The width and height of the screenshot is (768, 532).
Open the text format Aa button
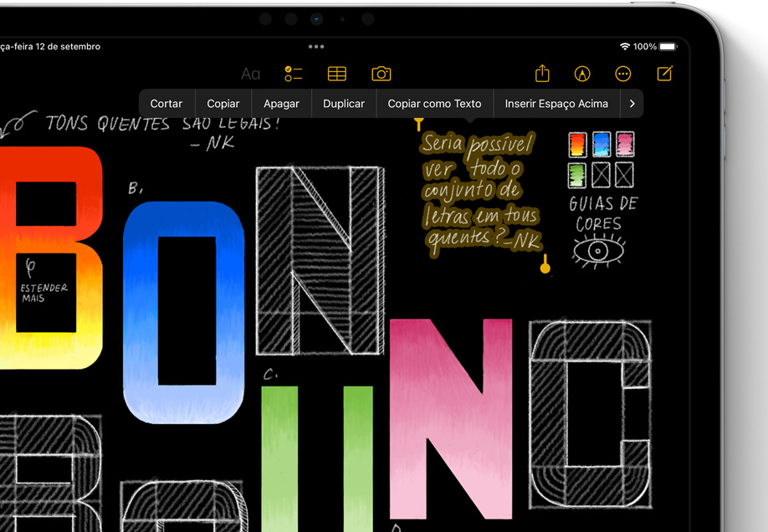pos(250,74)
